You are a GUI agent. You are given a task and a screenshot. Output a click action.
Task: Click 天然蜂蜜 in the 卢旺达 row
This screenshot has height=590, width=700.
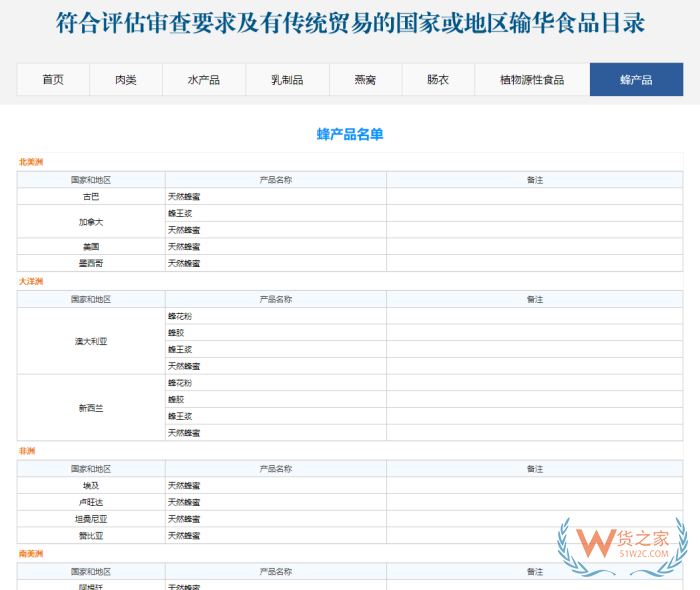(184, 502)
